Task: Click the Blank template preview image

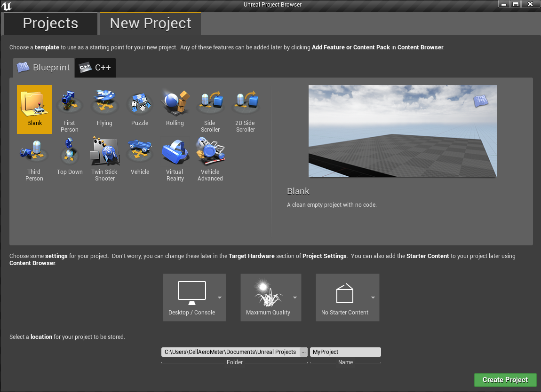Action: (x=403, y=131)
